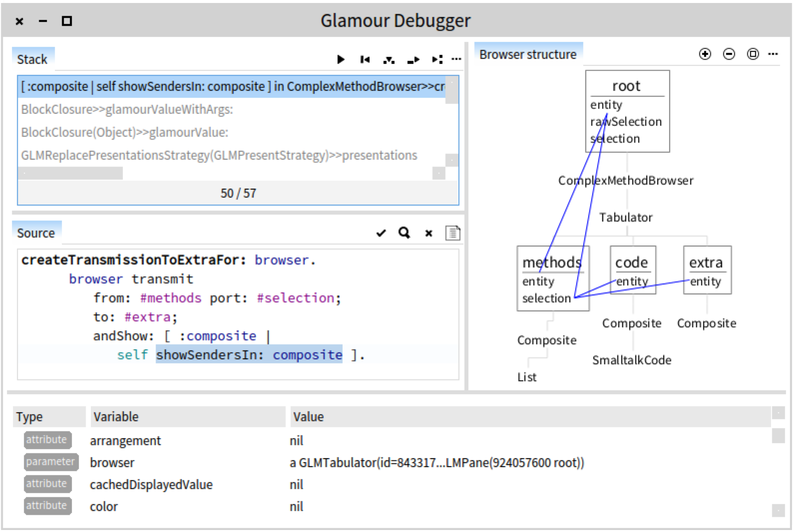The image size is (794, 532).
Task: Cancel source edits with the x icon
Action: pyautogui.click(x=428, y=233)
